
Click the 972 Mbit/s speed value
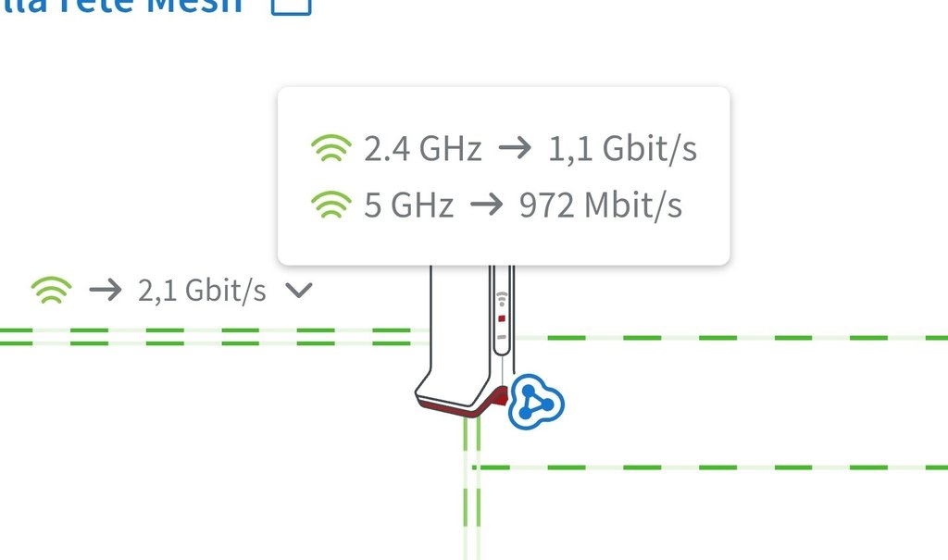(600, 205)
